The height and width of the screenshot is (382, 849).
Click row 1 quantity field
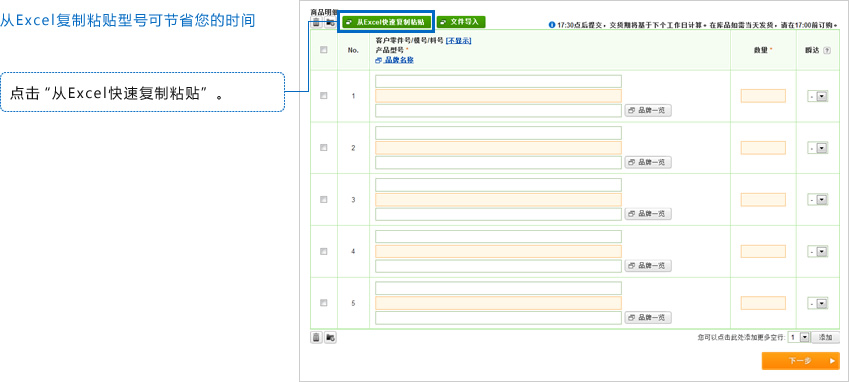coord(763,96)
